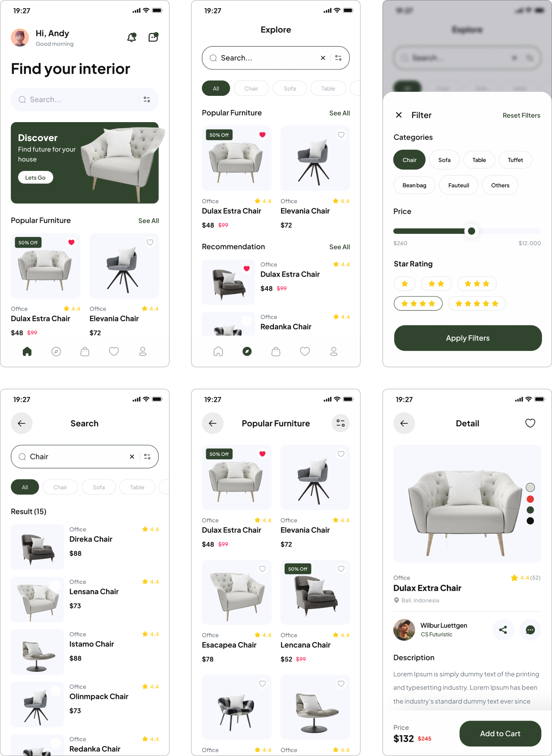Open filter icon on Popular Furniture header
Image resolution: width=552 pixels, height=756 pixels.
tap(340, 423)
